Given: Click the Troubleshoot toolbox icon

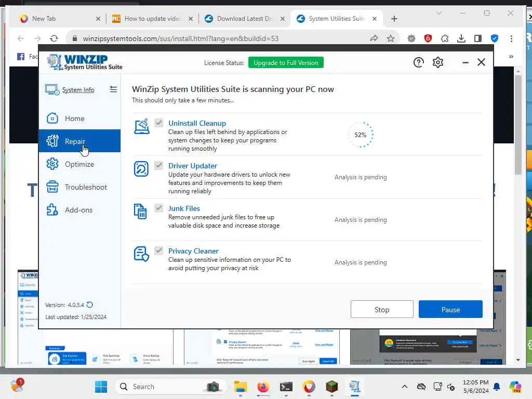Looking at the screenshot, I should coord(52,187).
